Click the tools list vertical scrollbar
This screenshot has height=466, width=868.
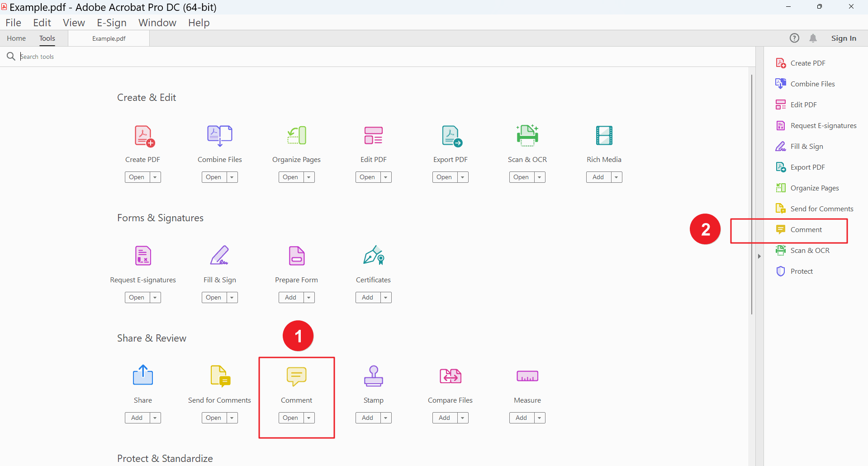pos(752,195)
